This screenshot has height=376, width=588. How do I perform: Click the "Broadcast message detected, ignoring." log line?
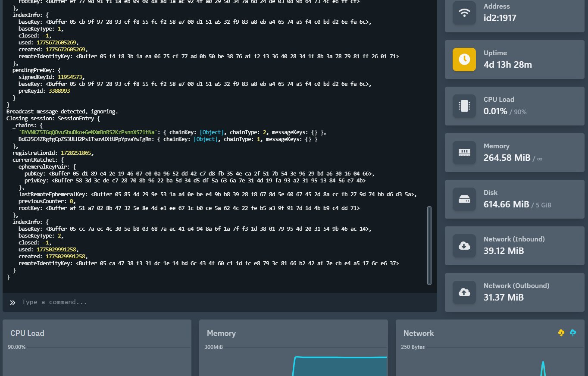click(62, 112)
